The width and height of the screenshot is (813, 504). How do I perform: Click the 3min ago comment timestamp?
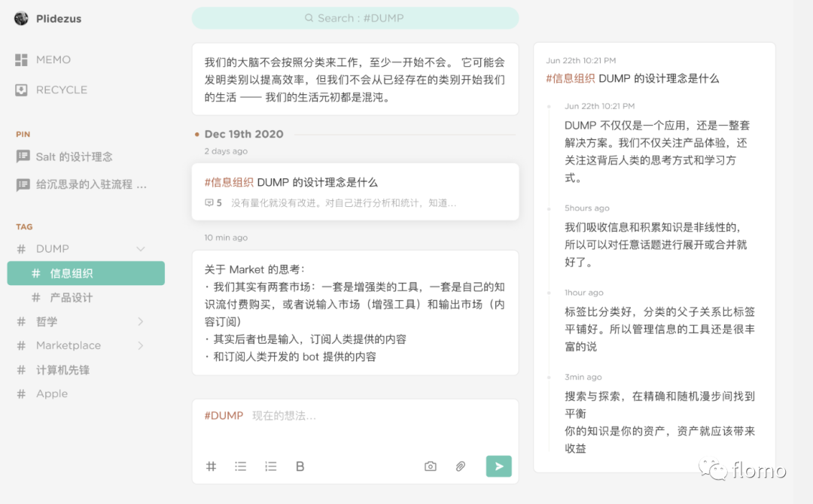pyautogui.click(x=583, y=377)
